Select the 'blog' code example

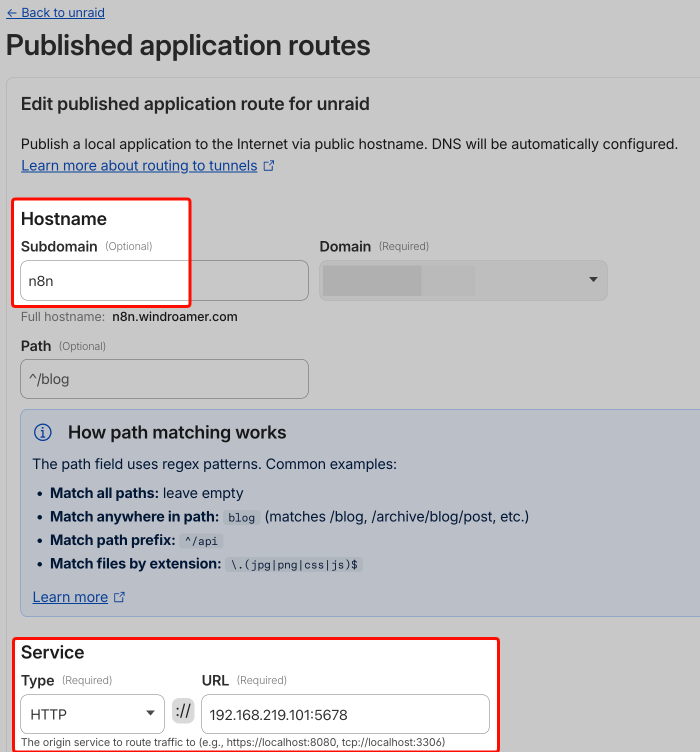pos(241,517)
